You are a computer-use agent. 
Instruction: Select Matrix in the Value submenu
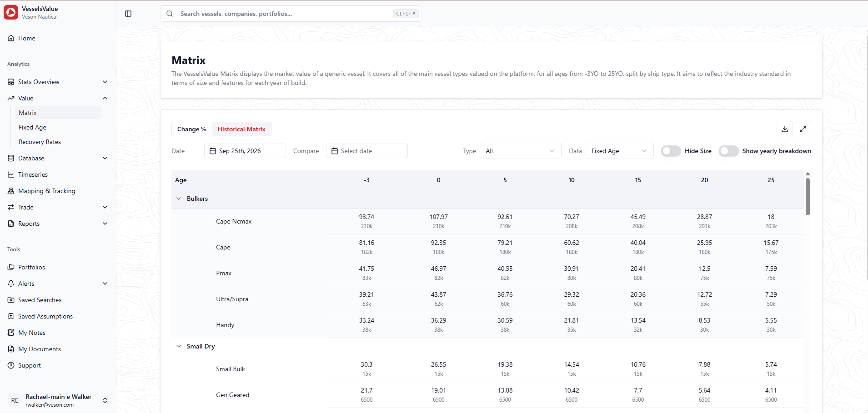(x=58, y=113)
